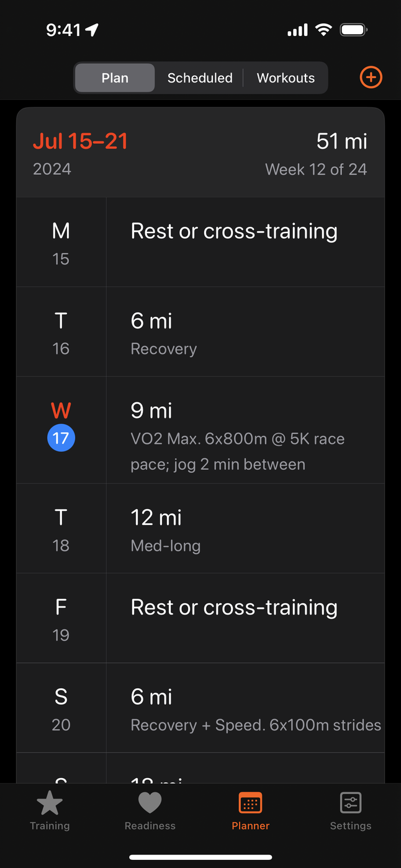Image resolution: width=401 pixels, height=868 pixels.
Task: Open the Training star tab icon
Action: [x=50, y=804]
